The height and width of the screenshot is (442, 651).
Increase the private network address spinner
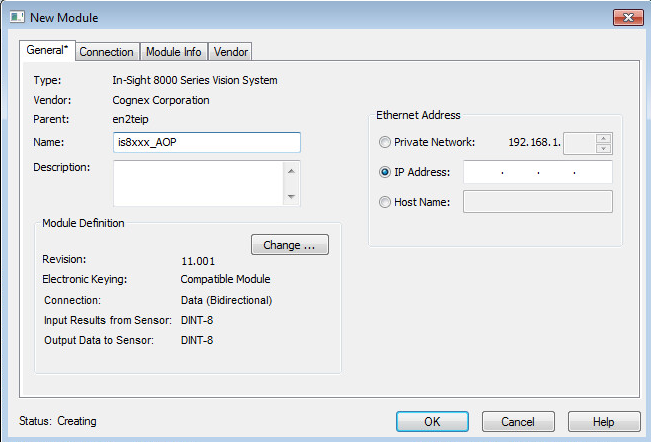coord(603,138)
